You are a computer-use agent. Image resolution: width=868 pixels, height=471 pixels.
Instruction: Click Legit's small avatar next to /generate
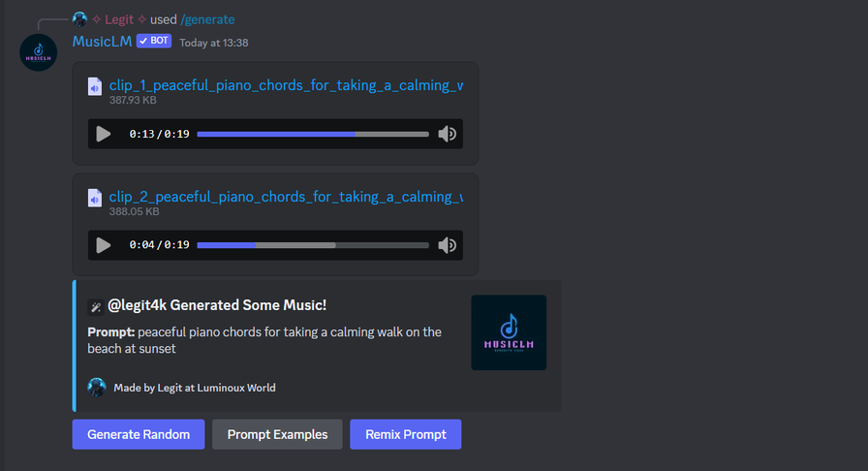(x=79, y=19)
